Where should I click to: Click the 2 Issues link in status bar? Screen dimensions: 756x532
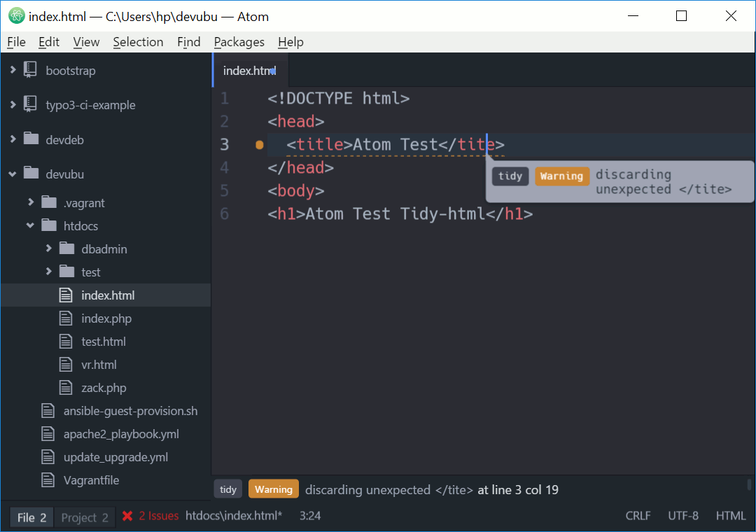click(158, 516)
